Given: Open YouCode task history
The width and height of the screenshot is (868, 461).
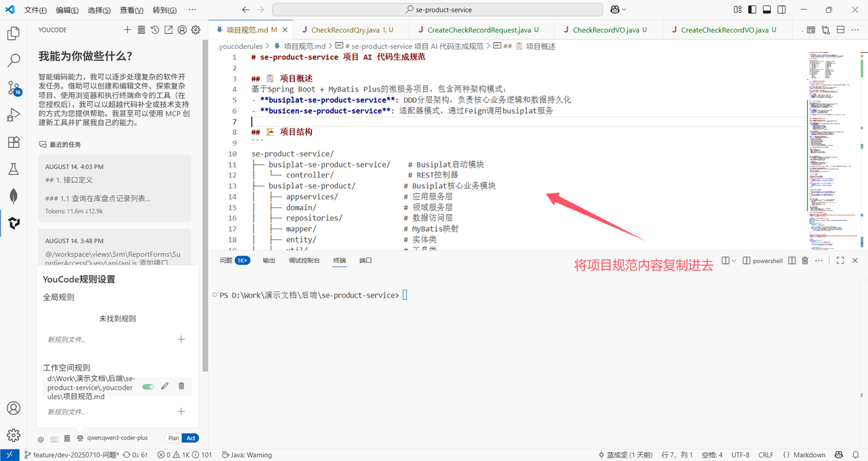Looking at the screenshot, I should click(155, 30).
